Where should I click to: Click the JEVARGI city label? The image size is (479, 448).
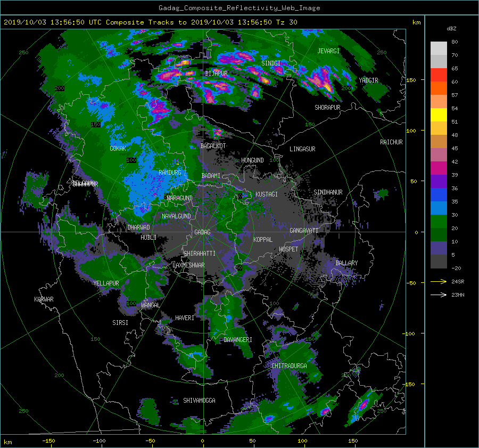coord(328,51)
